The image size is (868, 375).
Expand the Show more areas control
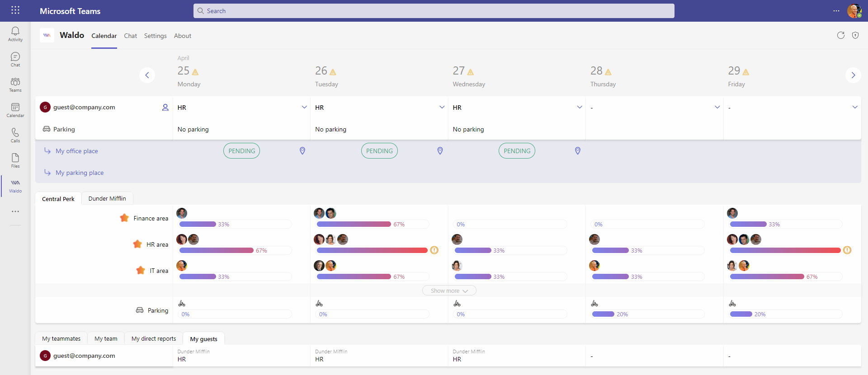pyautogui.click(x=449, y=291)
